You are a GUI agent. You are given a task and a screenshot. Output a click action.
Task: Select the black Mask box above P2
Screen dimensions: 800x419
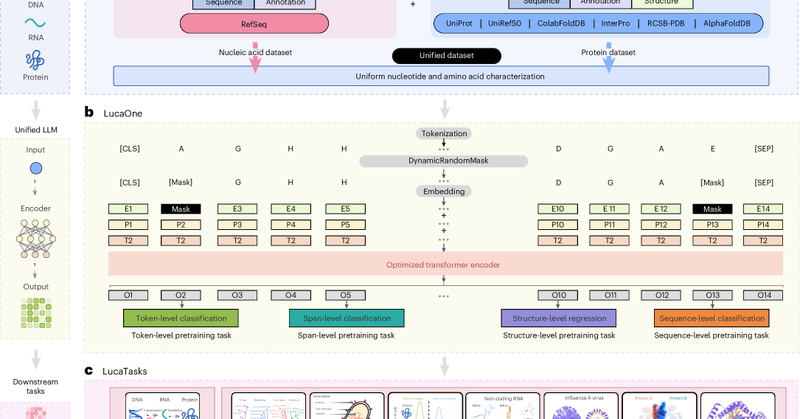coord(181,209)
